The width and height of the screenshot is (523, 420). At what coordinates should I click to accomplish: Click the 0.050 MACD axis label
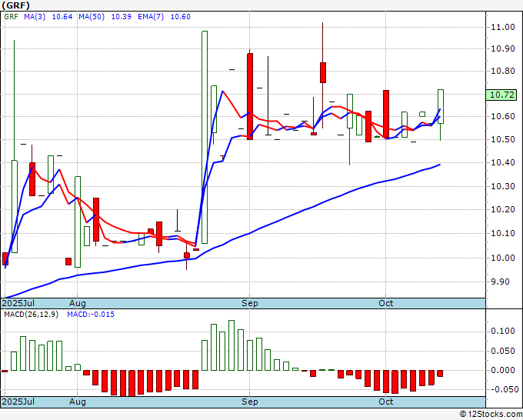(x=503, y=351)
